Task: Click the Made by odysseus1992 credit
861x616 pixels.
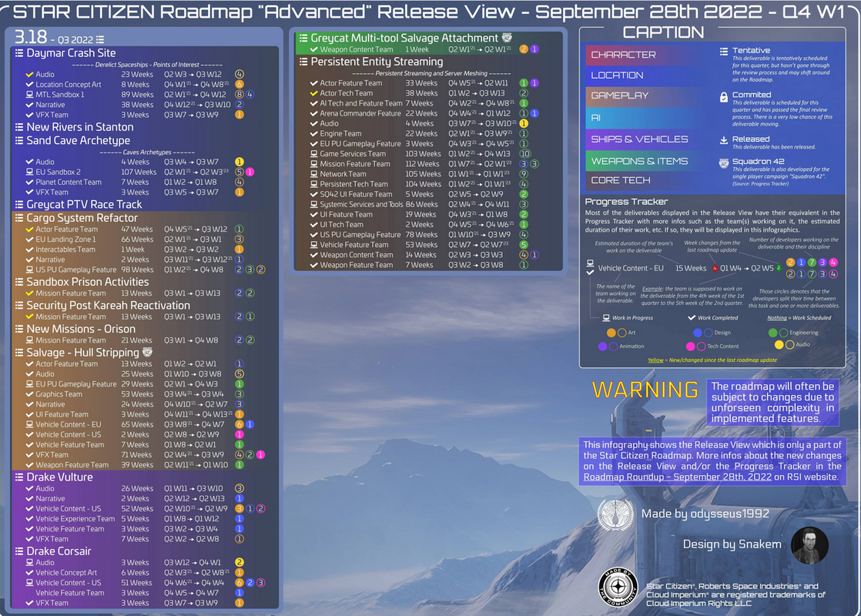Action: coord(705,514)
